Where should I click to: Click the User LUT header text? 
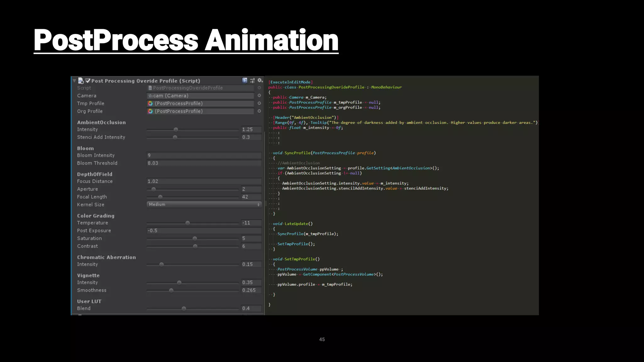[x=89, y=301]
